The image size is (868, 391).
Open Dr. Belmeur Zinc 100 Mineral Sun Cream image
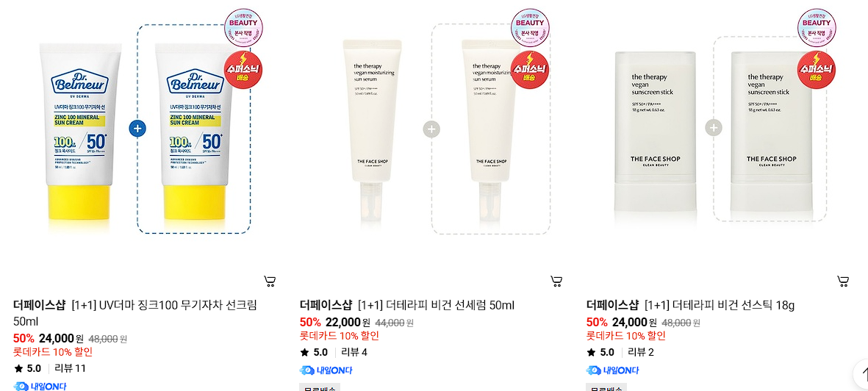pyautogui.click(x=138, y=130)
